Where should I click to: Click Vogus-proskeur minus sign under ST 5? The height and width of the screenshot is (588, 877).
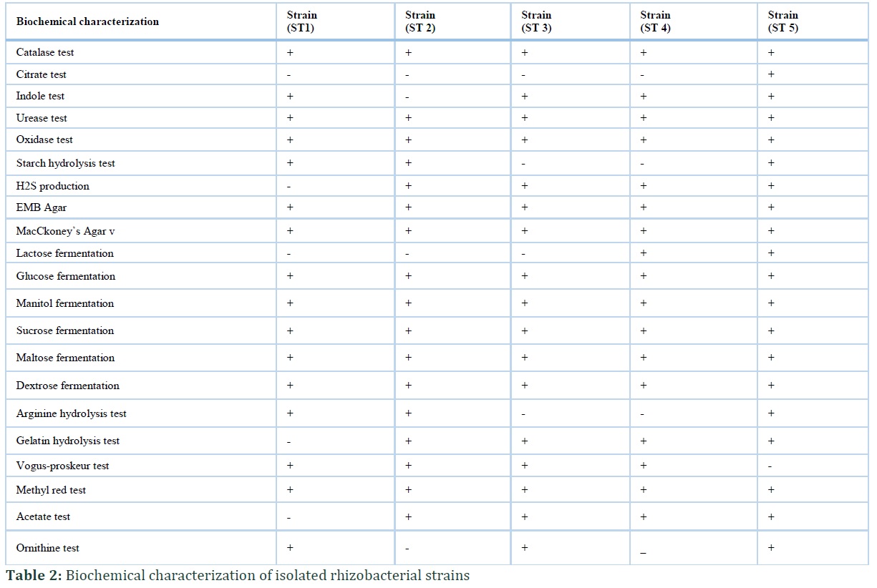(x=770, y=466)
